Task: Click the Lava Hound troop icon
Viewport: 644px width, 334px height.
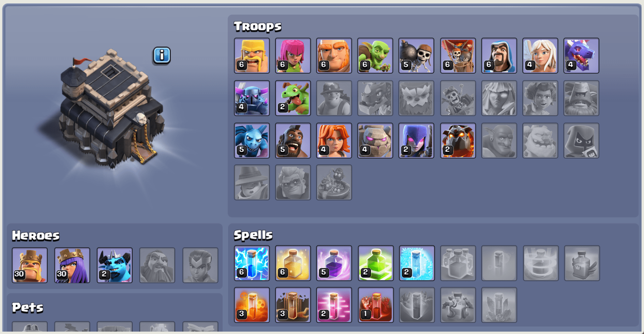Action: (458, 140)
